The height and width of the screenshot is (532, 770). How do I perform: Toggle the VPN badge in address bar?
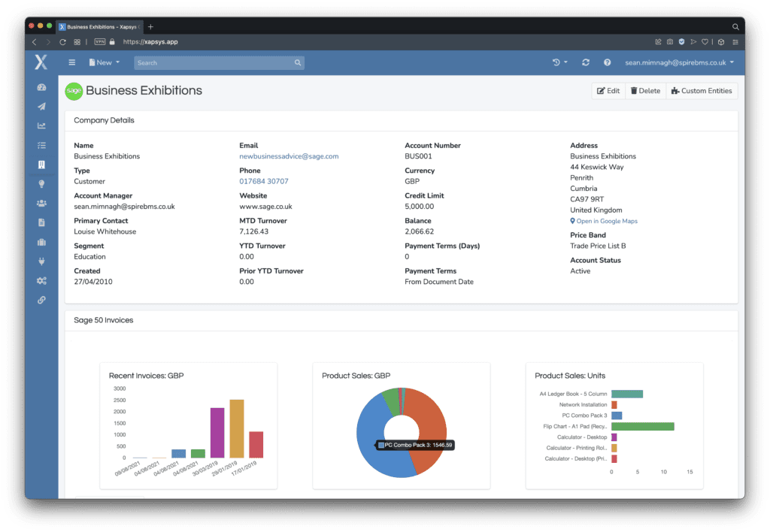[x=100, y=42]
